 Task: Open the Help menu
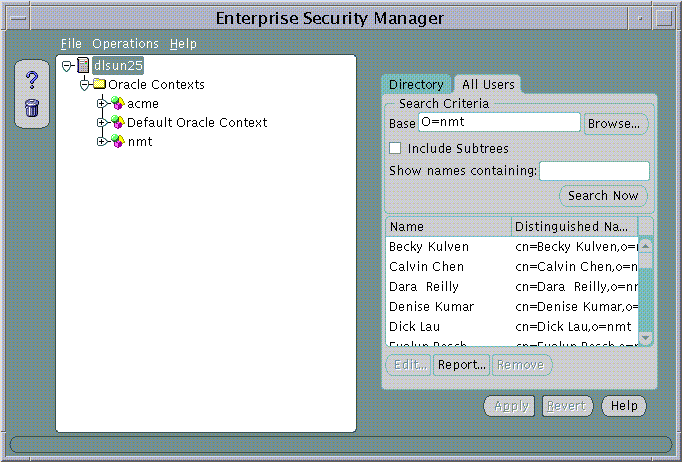click(183, 44)
